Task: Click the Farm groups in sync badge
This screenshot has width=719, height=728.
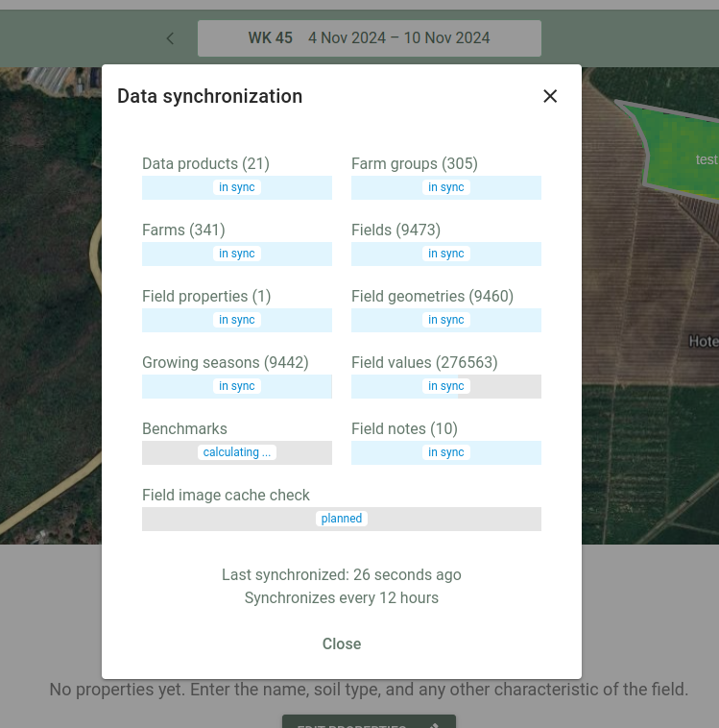Action: (x=445, y=187)
